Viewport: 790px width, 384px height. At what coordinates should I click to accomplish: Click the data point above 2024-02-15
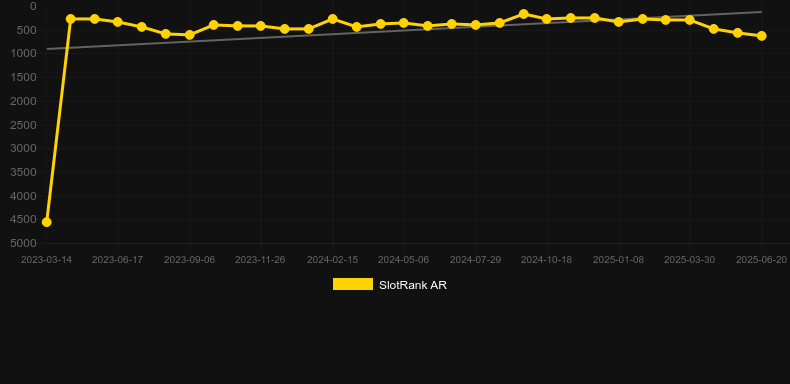tap(333, 19)
